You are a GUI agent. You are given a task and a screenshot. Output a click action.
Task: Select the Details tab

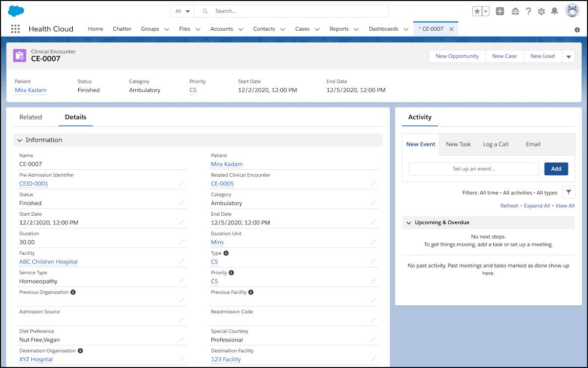click(x=76, y=117)
